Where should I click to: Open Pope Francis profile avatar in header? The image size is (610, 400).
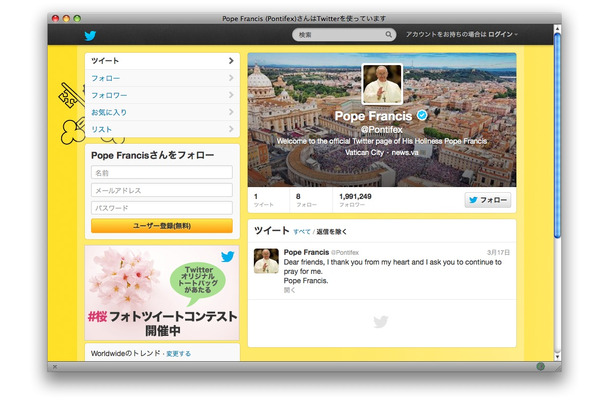tap(381, 85)
